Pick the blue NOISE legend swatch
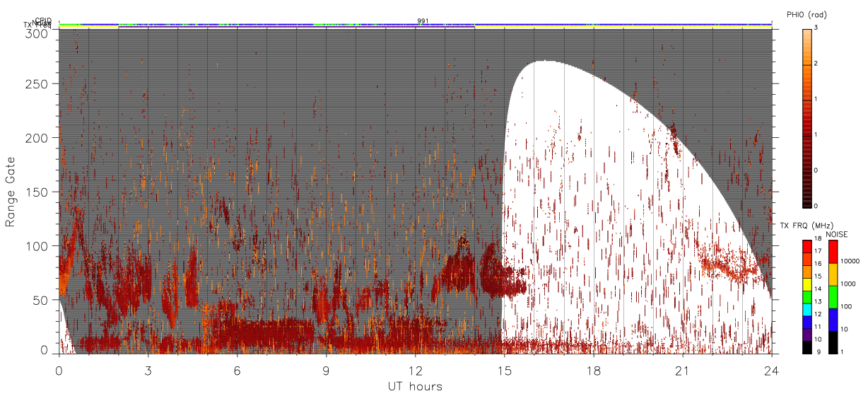This screenshot has width=868, height=401. click(x=833, y=320)
